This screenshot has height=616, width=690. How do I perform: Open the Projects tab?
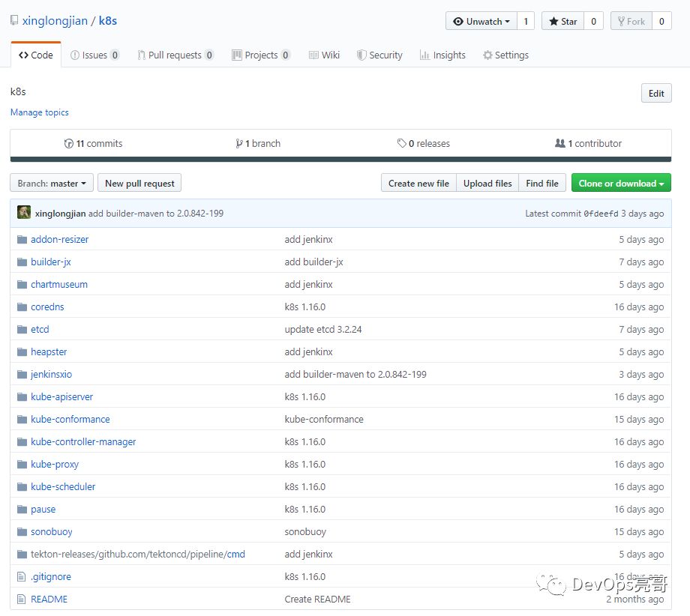[x=261, y=55]
